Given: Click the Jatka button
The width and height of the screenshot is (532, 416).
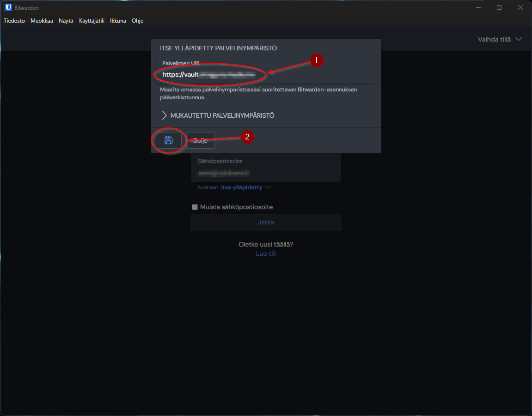Looking at the screenshot, I should (x=266, y=222).
